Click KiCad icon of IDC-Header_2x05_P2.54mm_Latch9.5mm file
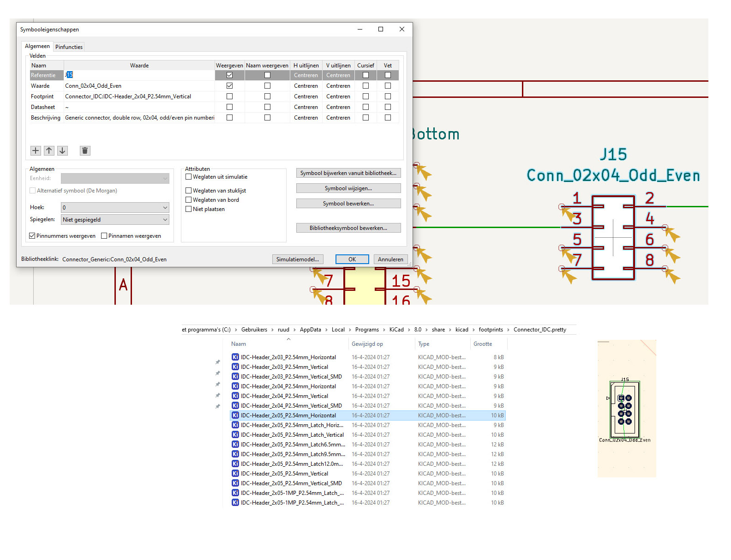This screenshot has width=731, height=560. click(235, 454)
